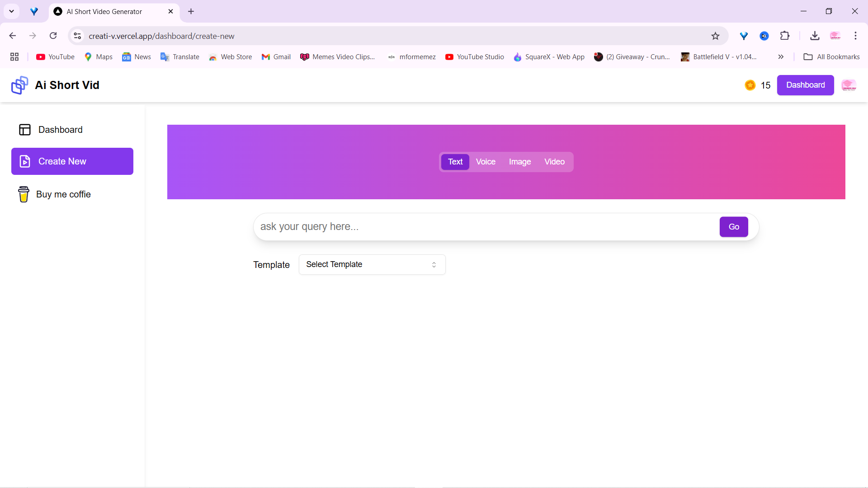The width and height of the screenshot is (868, 488).
Task: Bookmark this page with the star icon
Action: pos(715,36)
